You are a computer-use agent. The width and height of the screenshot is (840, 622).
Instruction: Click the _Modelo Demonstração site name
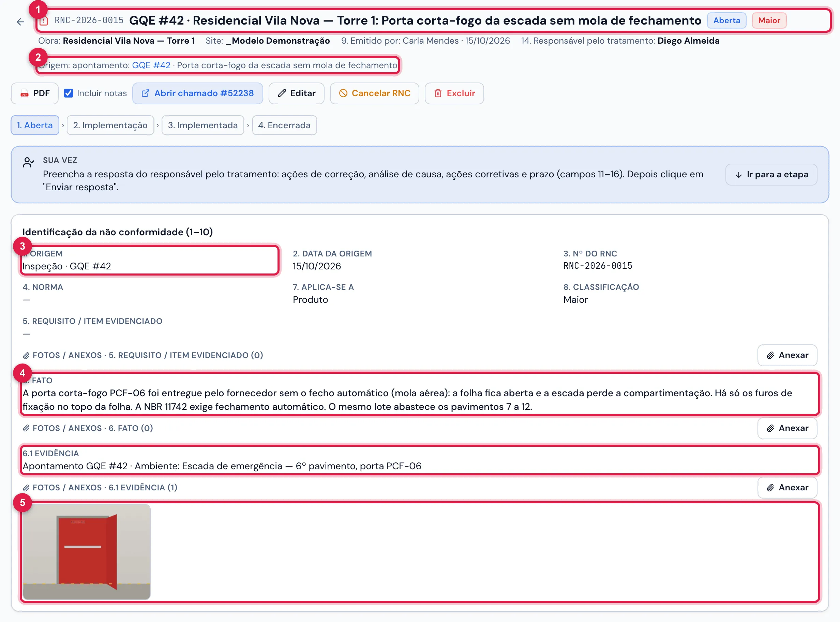point(278,41)
